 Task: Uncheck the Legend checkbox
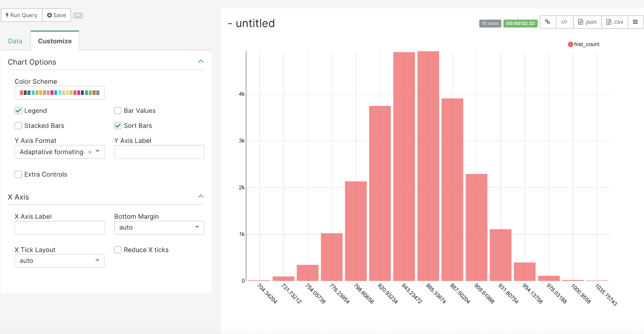18,111
